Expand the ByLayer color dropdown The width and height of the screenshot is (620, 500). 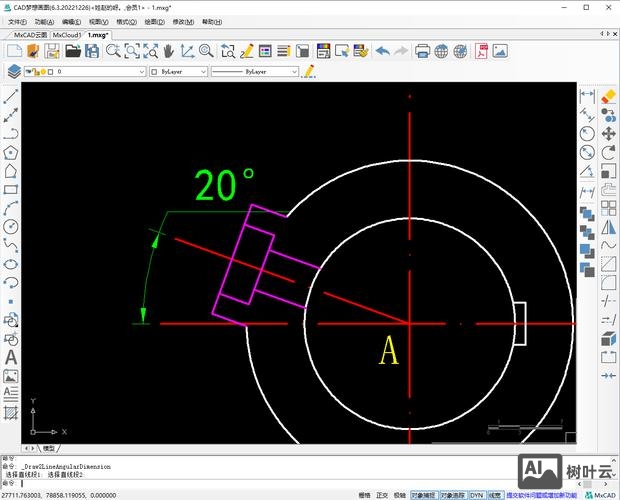(179, 72)
